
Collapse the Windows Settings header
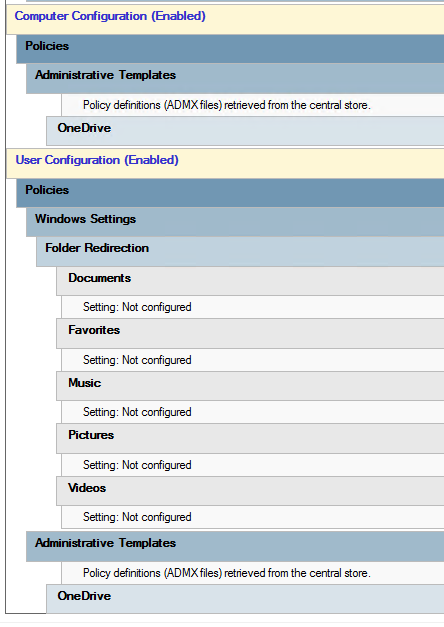[x=235, y=222]
